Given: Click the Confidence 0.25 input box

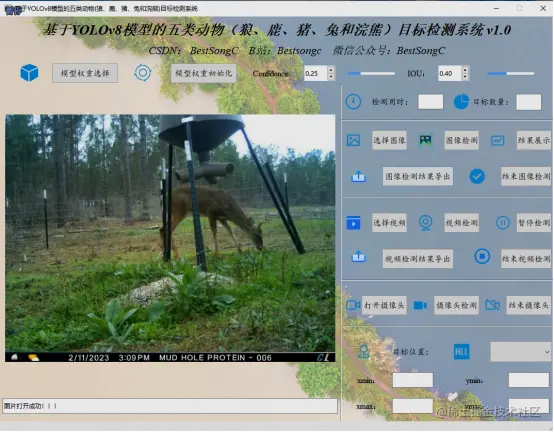Looking at the screenshot, I should click(x=316, y=73).
